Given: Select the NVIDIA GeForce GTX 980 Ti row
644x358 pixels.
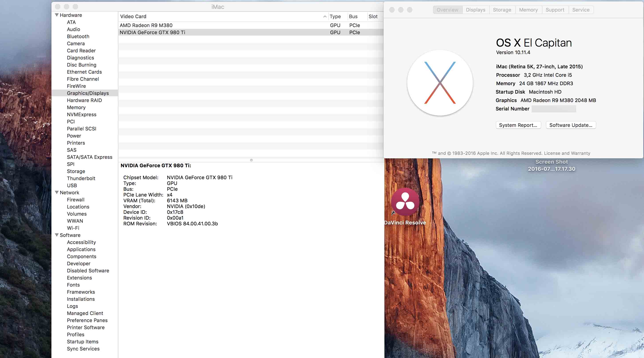Looking at the screenshot, I should (x=251, y=32).
